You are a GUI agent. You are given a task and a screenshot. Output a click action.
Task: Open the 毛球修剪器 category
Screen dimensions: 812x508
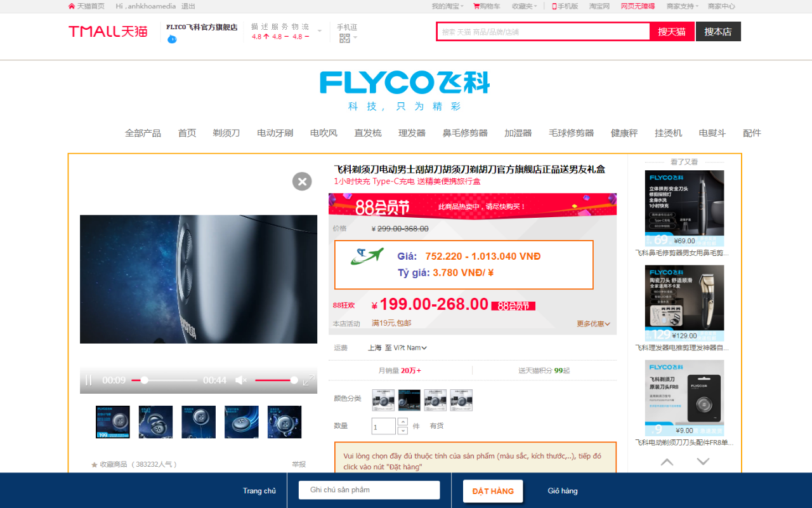point(572,133)
